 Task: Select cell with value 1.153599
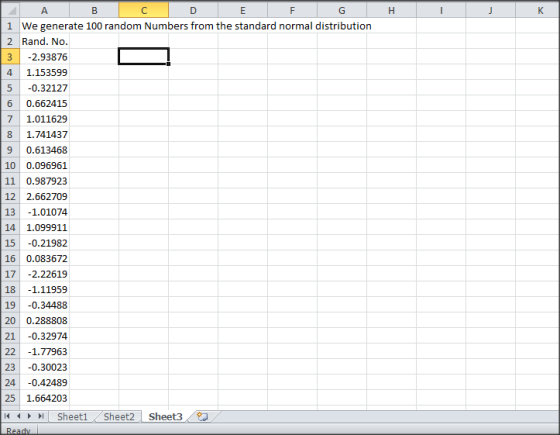[x=45, y=72]
